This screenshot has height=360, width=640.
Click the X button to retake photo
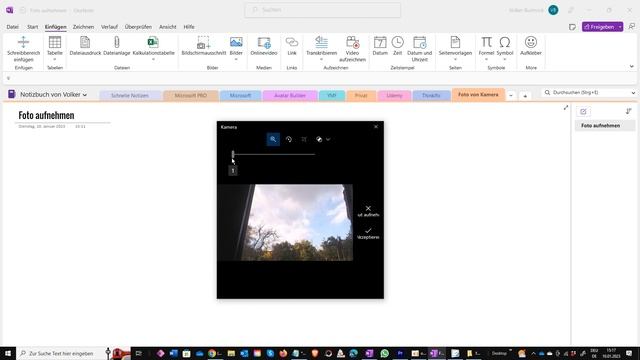368,211
